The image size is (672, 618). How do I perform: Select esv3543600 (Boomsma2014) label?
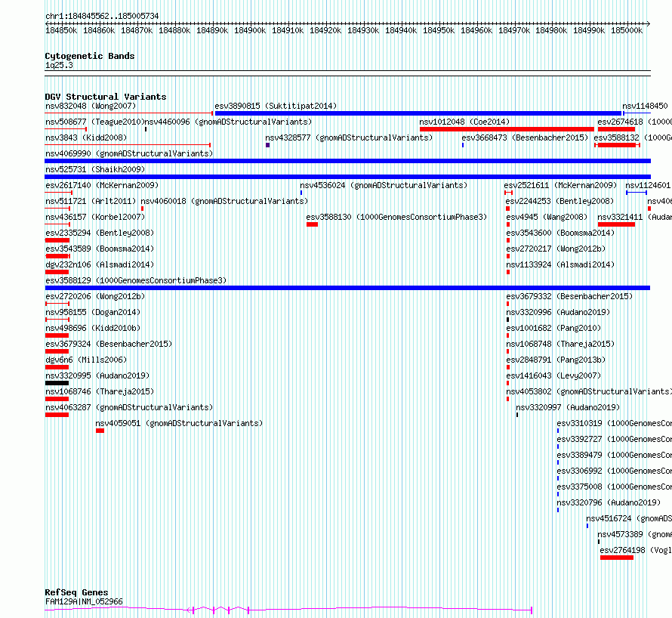pos(560,233)
